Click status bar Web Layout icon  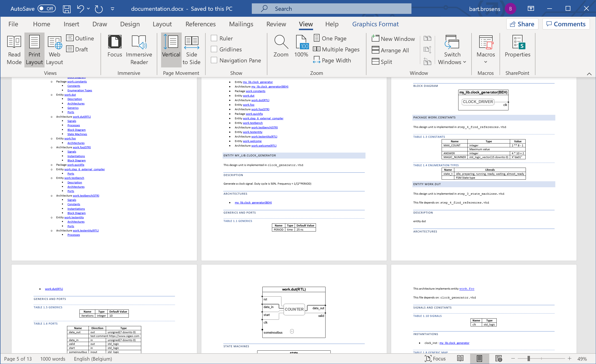[499, 359]
